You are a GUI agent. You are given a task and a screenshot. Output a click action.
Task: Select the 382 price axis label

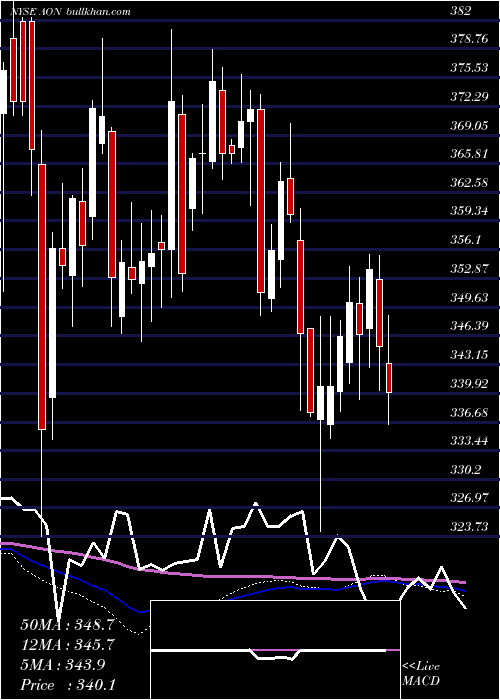tap(461, 11)
